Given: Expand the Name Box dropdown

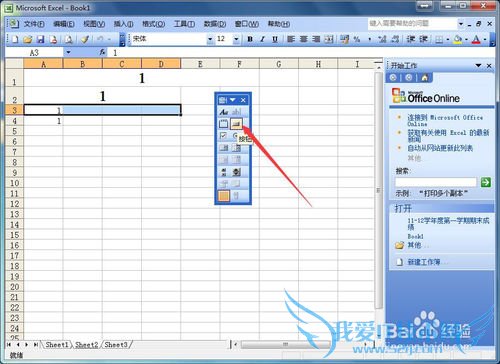Looking at the screenshot, I should point(68,52).
